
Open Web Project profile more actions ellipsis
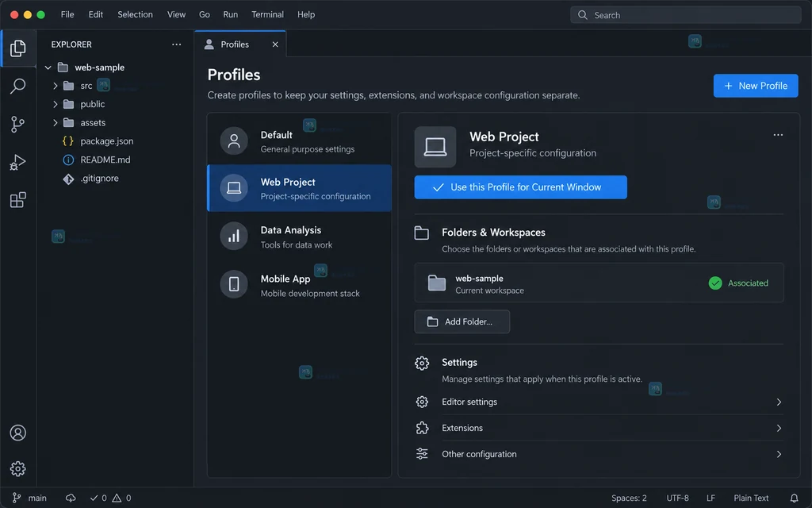click(778, 135)
